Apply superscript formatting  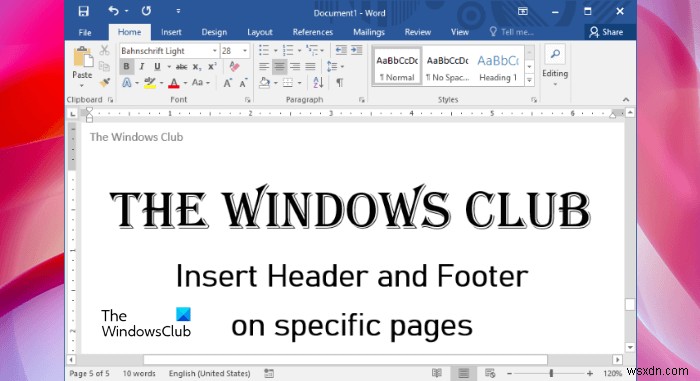[x=212, y=67]
